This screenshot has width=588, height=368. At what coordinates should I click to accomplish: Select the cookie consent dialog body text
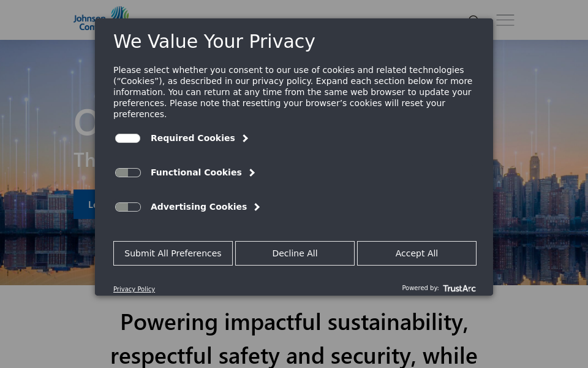tap(293, 92)
